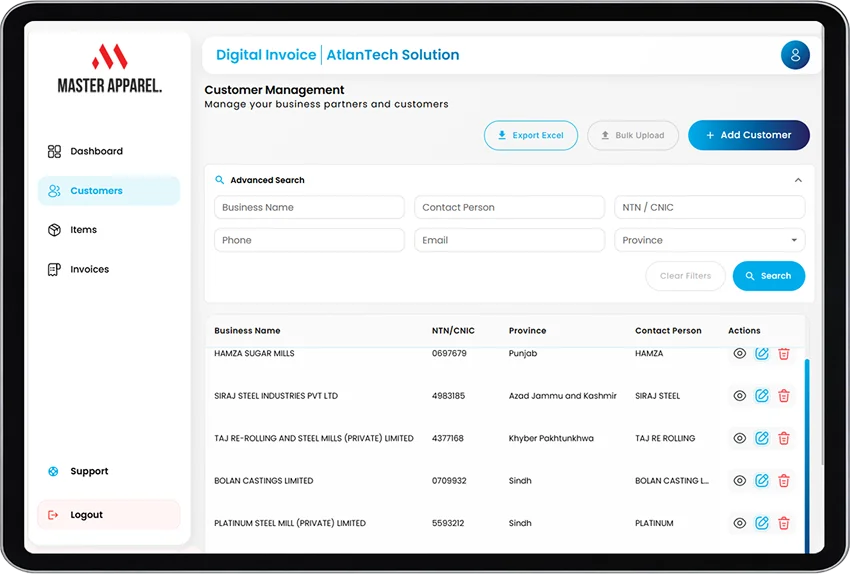The width and height of the screenshot is (850, 574).
Task: Run the search with Search button
Action: [769, 276]
